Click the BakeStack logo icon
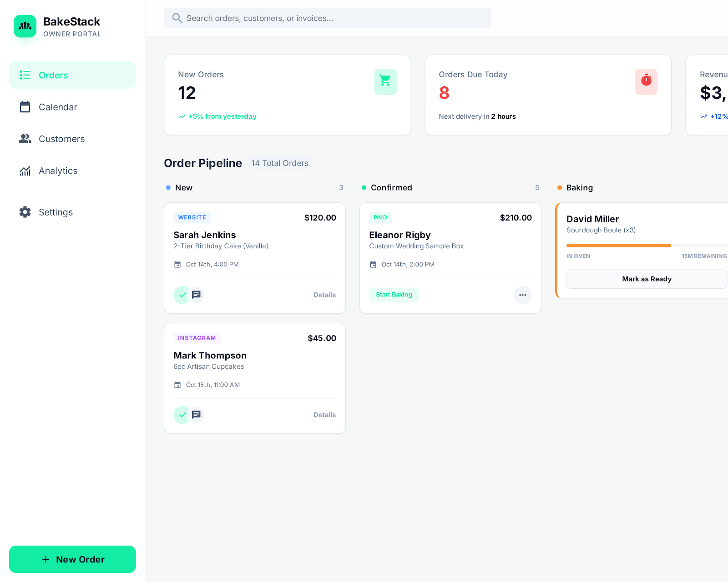The image size is (728, 582). [x=25, y=26]
